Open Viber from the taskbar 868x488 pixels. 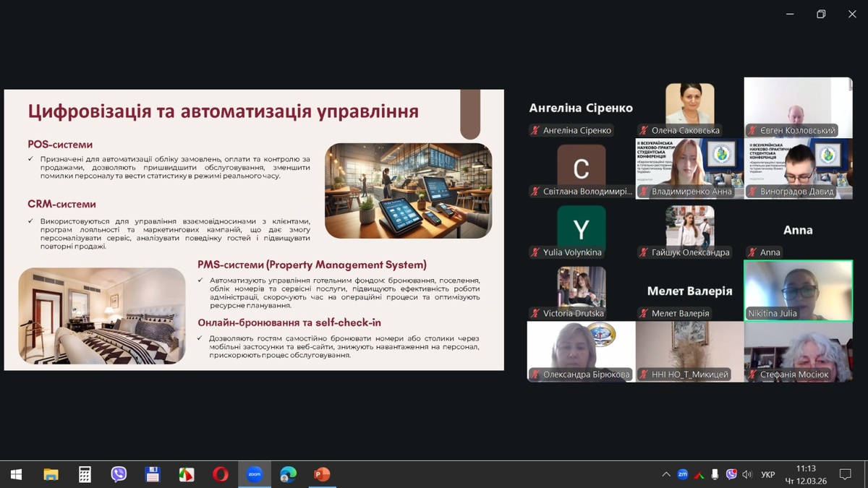[119, 474]
